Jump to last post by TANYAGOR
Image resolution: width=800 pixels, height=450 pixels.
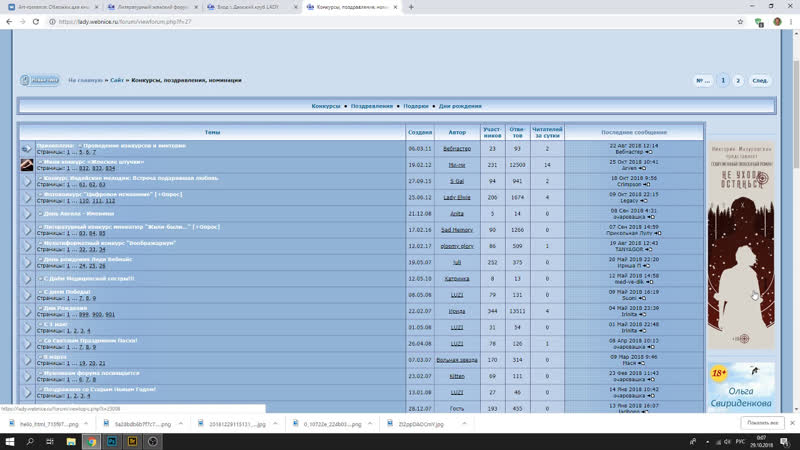pyautogui.click(x=648, y=249)
